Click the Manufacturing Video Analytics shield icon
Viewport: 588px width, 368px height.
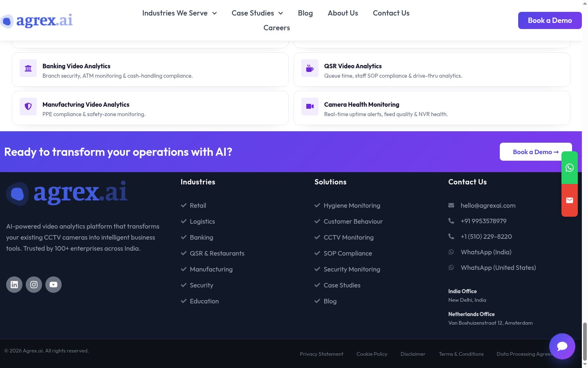(28, 107)
